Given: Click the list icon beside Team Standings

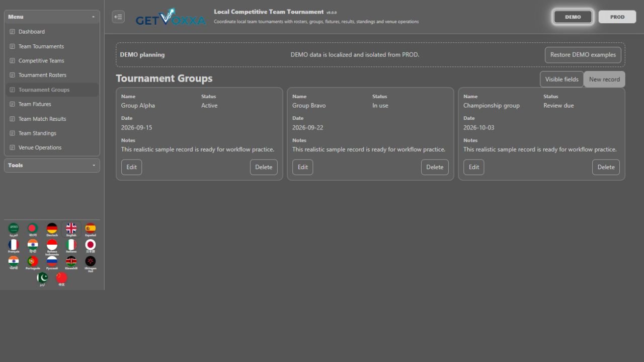Looking at the screenshot, I should (x=13, y=133).
